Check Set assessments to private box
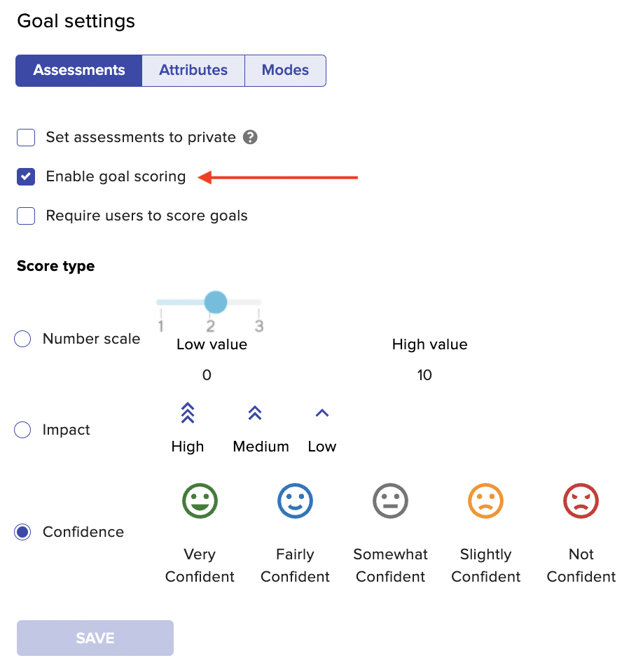Viewport: 636px width, 672px height. (26, 138)
